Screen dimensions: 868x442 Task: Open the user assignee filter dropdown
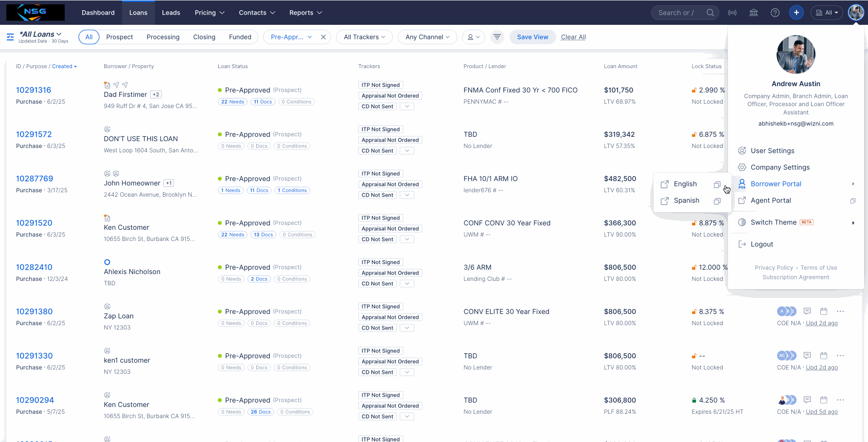click(x=473, y=37)
